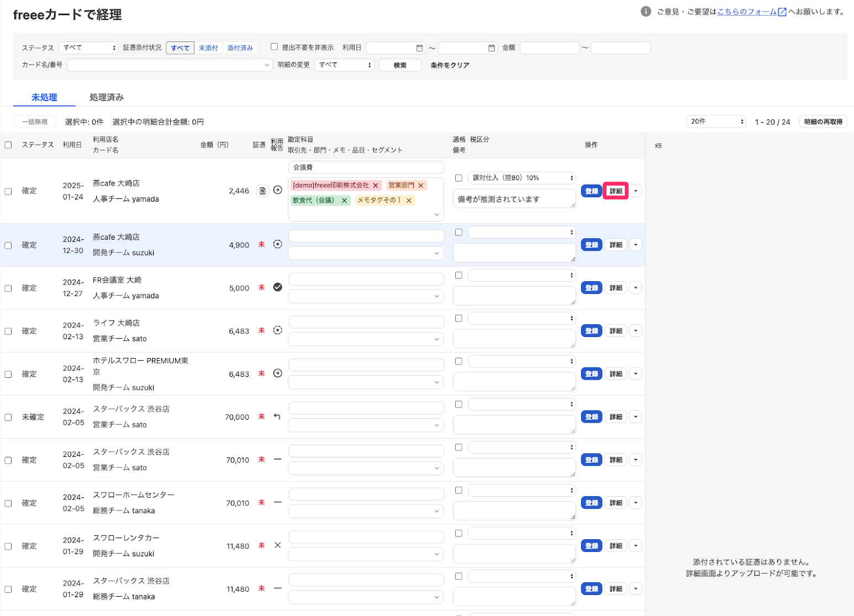
Task: Click the 検索 button
Action: click(400, 65)
